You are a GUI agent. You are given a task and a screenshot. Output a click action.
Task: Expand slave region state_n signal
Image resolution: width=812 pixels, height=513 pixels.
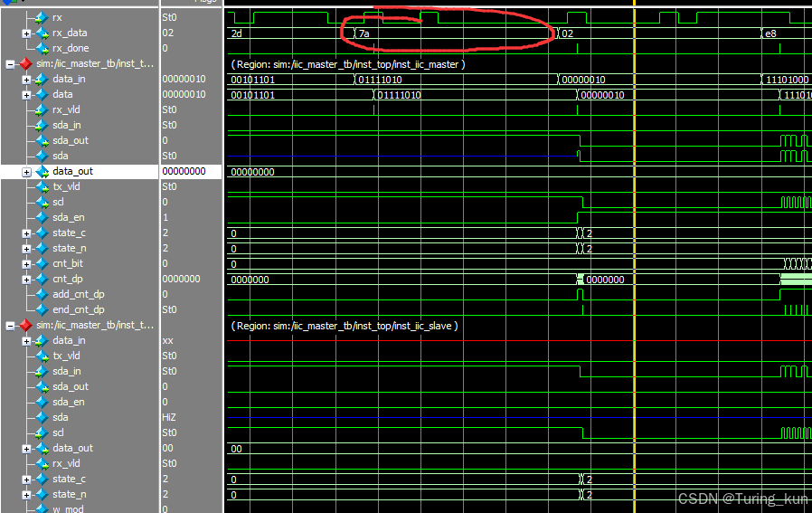[x=26, y=496]
